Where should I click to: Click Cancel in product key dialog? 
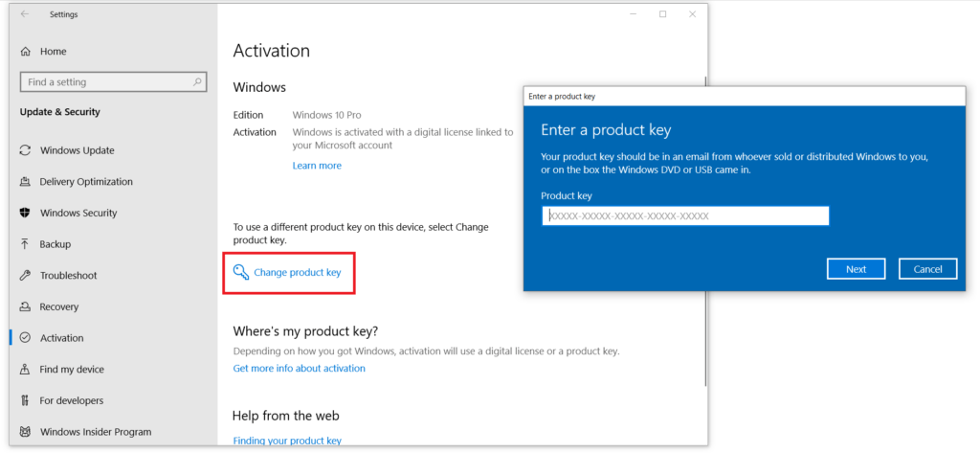[928, 269]
